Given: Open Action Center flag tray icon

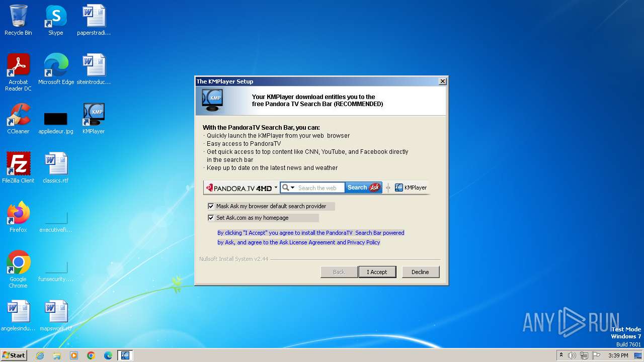Looking at the screenshot, I should [x=596, y=355].
